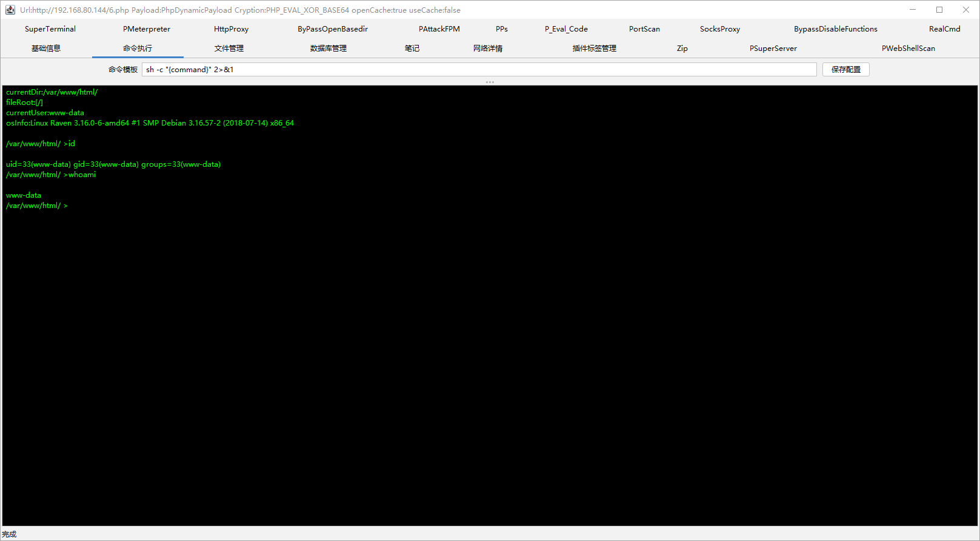Switch to the 文件管理 tab

229,49
